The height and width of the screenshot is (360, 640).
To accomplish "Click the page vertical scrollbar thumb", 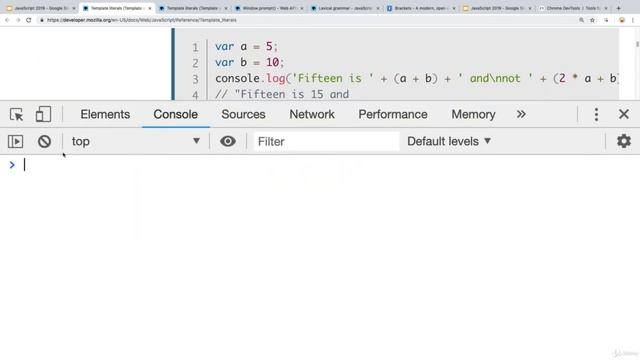I will 637,43.
